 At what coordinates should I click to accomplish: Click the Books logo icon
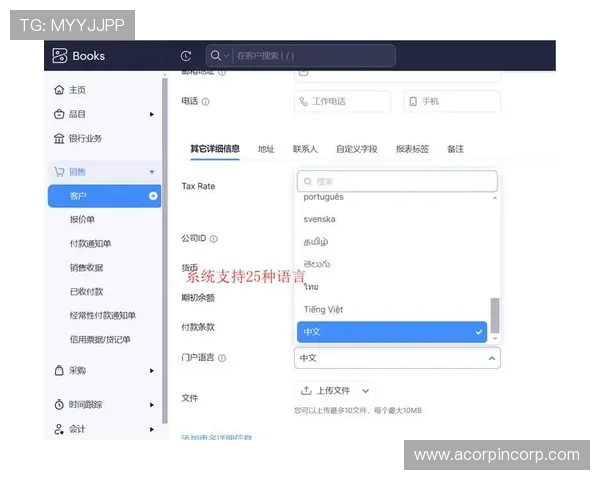pos(60,56)
